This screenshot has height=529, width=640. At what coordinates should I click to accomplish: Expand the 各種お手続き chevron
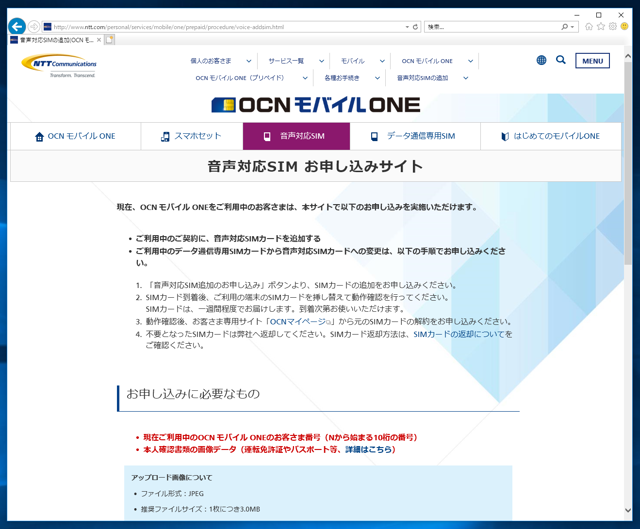pos(377,78)
